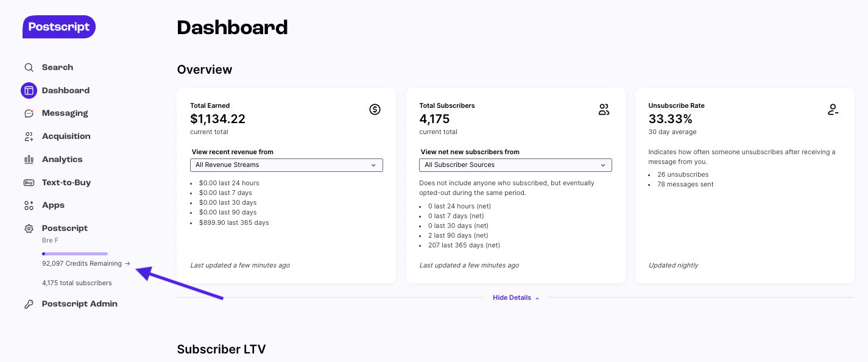The width and height of the screenshot is (868, 362).
Task: Click the Postscript settings gear icon
Action: coord(29,229)
